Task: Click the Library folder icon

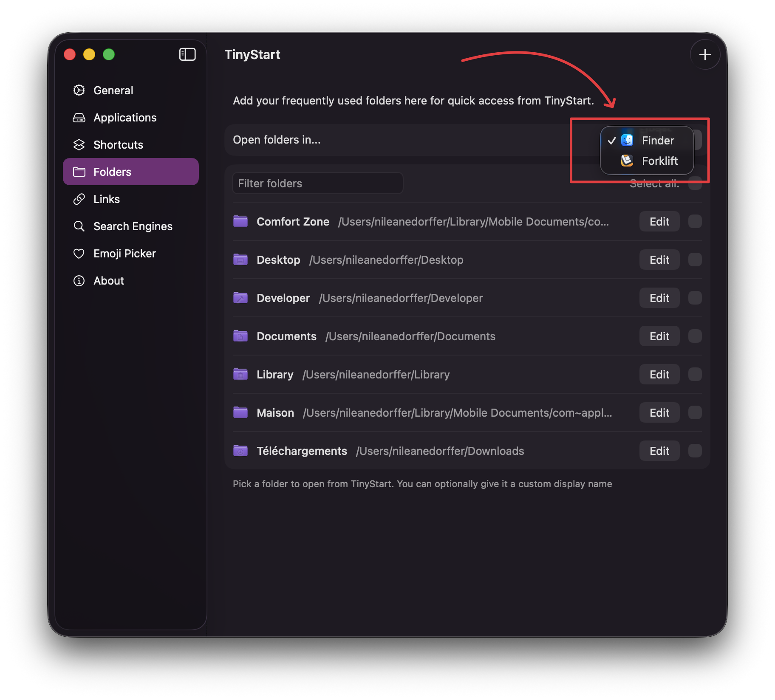Action: tap(240, 374)
